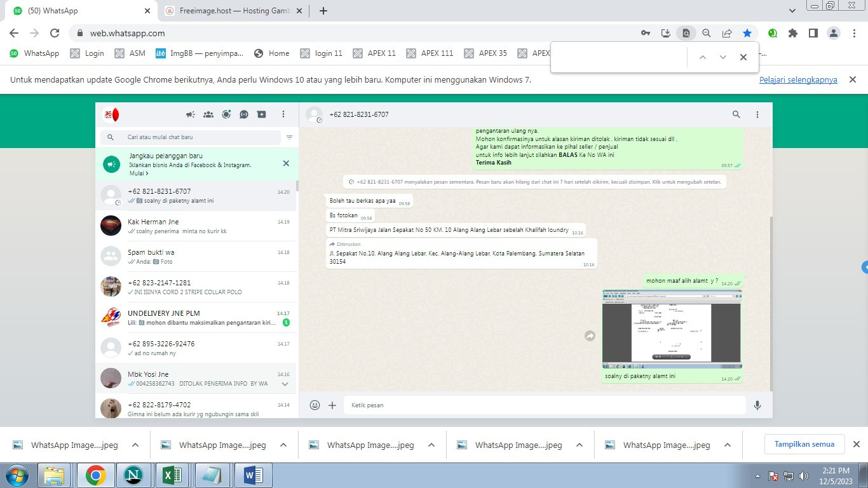Select the (50) WhatsApp tab
Screen dimensions: 868x488
point(82,11)
